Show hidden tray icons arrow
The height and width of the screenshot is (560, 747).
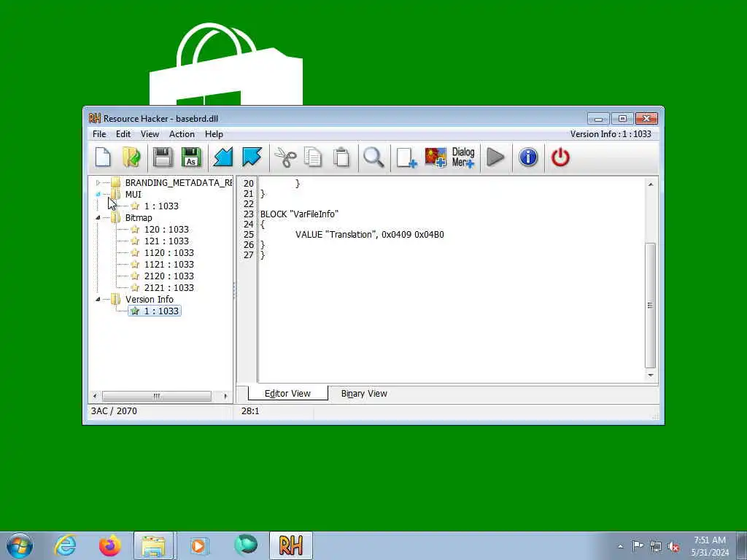tap(620, 547)
